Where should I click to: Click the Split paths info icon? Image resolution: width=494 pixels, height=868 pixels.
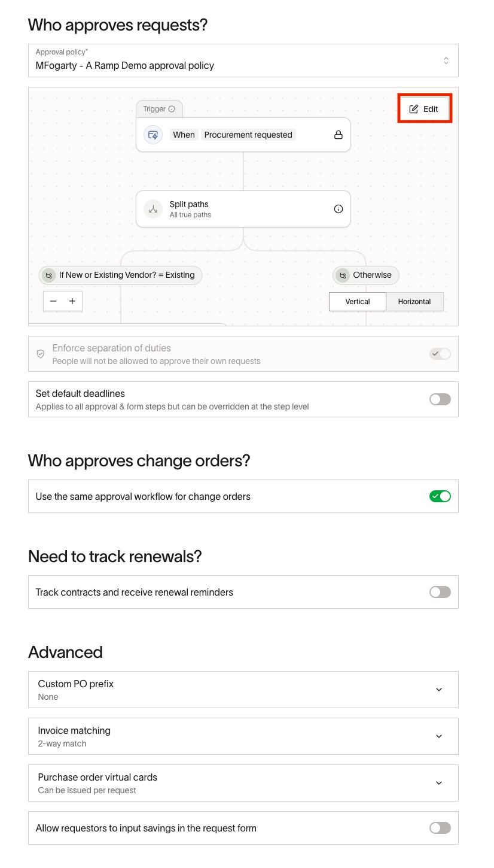[339, 209]
